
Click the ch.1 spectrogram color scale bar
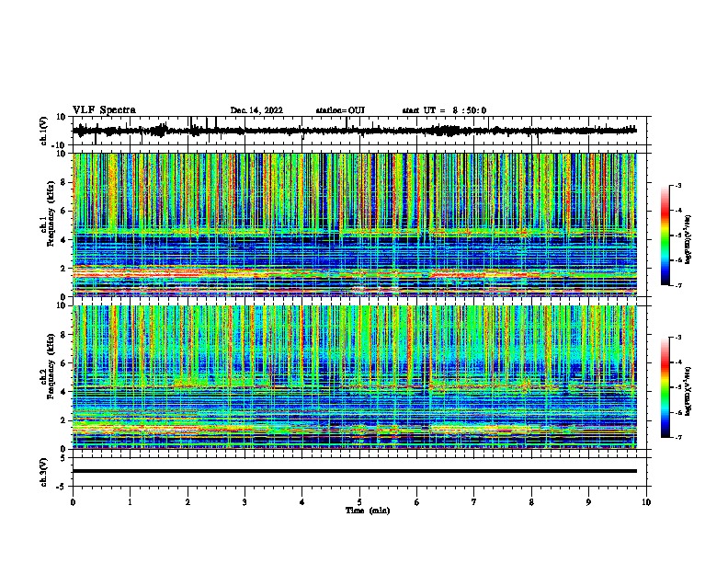pyautogui.click(x=665, y=236)
